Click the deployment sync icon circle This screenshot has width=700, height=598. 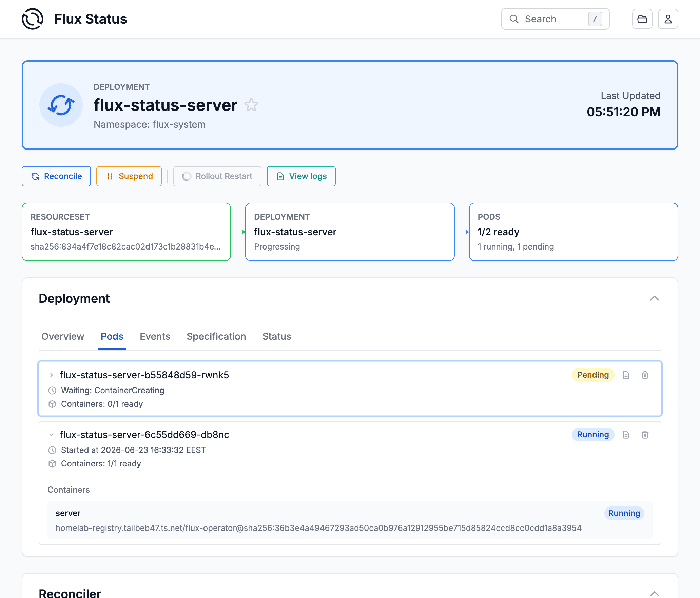[x=61, y=105]
